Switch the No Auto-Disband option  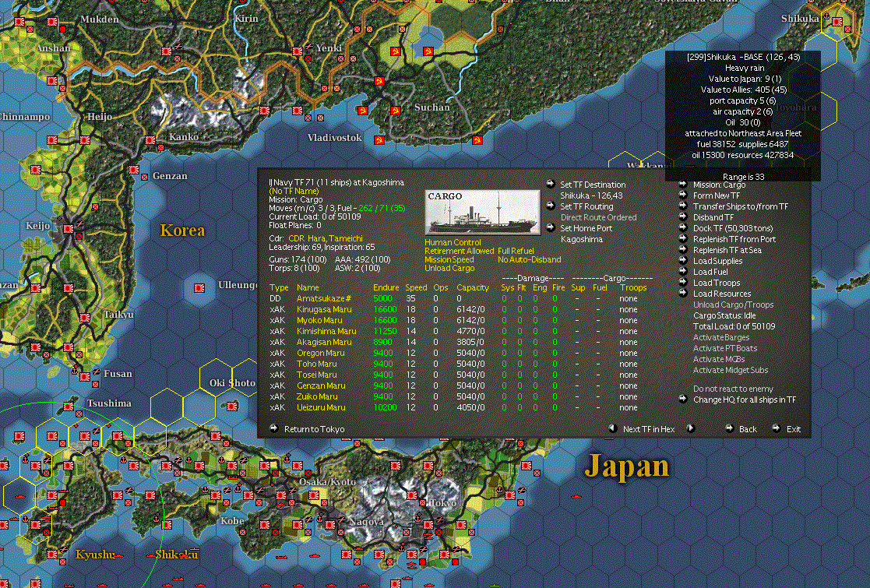pyautogui.click(x=530, y=259)
